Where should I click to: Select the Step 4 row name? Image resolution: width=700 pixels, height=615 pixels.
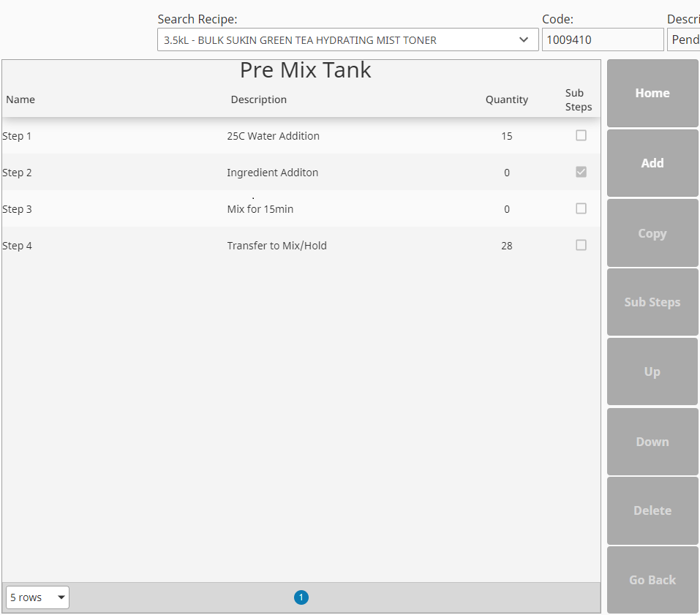coord(17,246)
